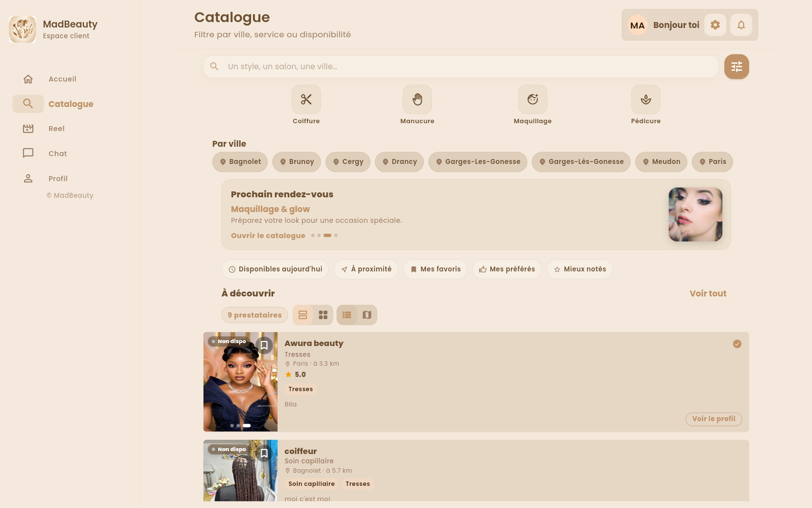Choose the Maquillage face category
Viewport: 812px width, 508px height.
click(533, 99)
